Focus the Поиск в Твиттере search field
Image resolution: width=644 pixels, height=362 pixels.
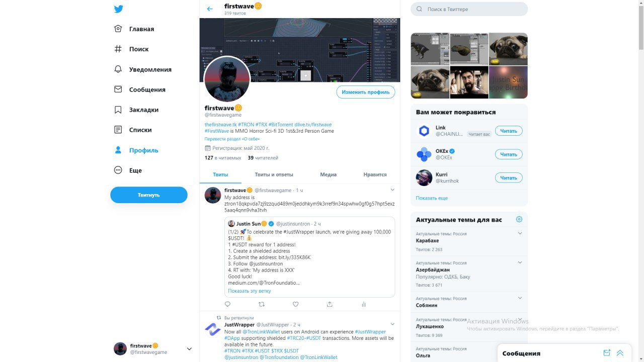click(x=469, y=9)
